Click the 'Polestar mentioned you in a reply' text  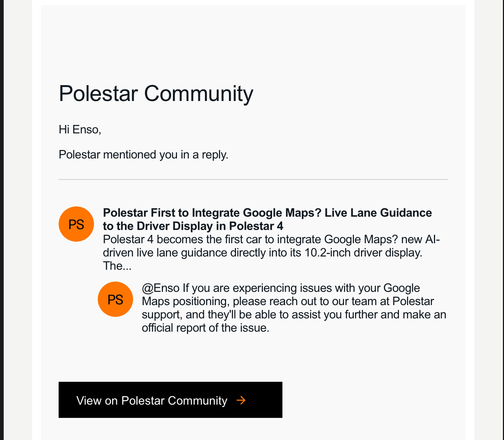coord(143,154)
